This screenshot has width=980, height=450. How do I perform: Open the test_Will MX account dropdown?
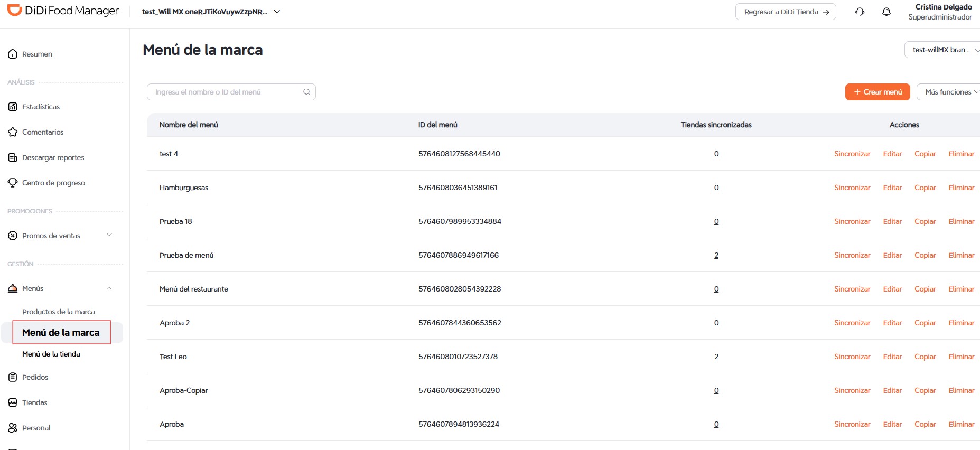211,12
